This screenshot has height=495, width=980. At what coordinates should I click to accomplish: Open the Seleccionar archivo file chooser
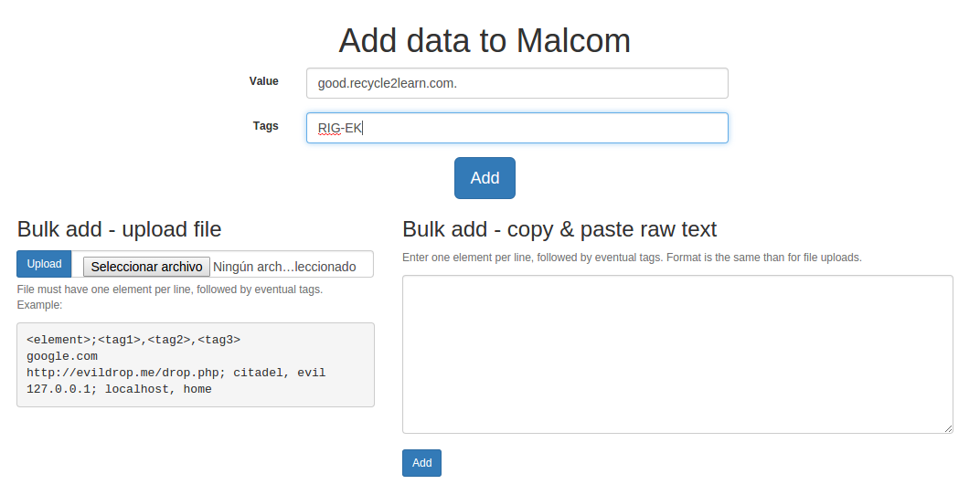pos(146,267)
